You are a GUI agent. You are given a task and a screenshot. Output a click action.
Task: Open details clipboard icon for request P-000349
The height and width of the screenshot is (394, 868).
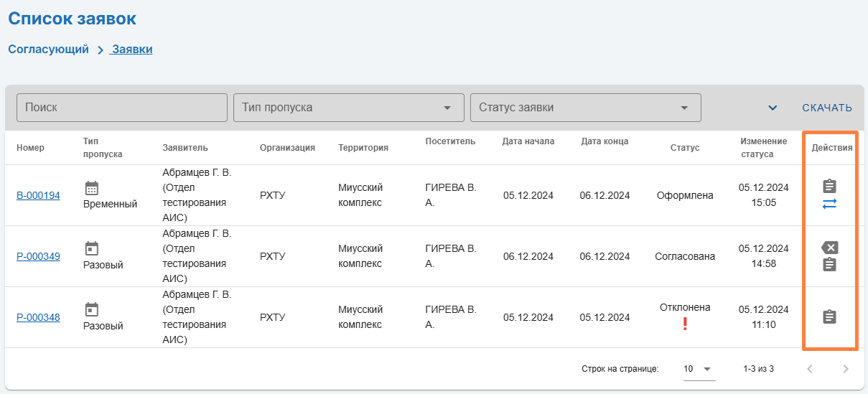(829, 265)
